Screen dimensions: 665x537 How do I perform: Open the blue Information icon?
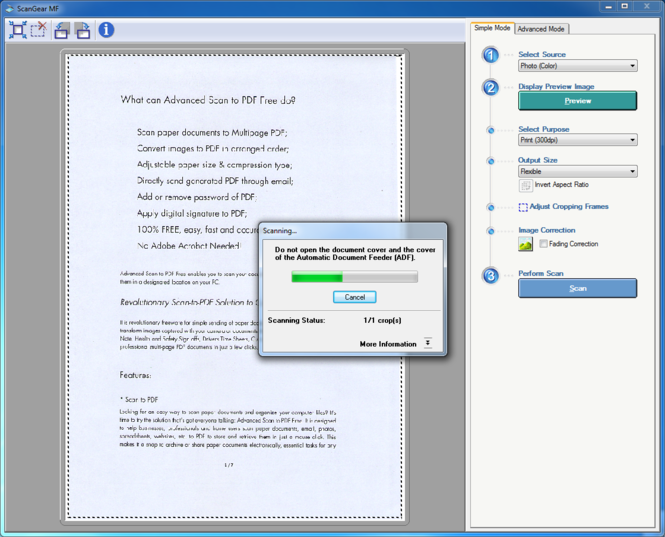[x=106, y=30]
